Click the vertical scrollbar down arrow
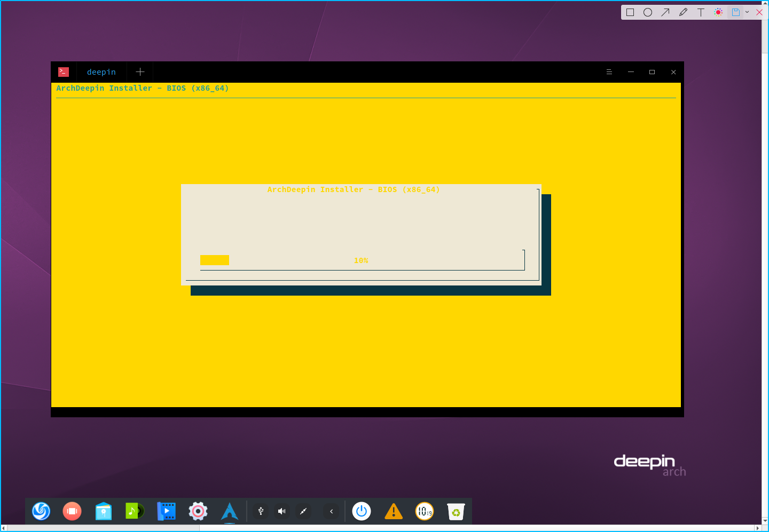Screen dimensions: 769x532 765,521
